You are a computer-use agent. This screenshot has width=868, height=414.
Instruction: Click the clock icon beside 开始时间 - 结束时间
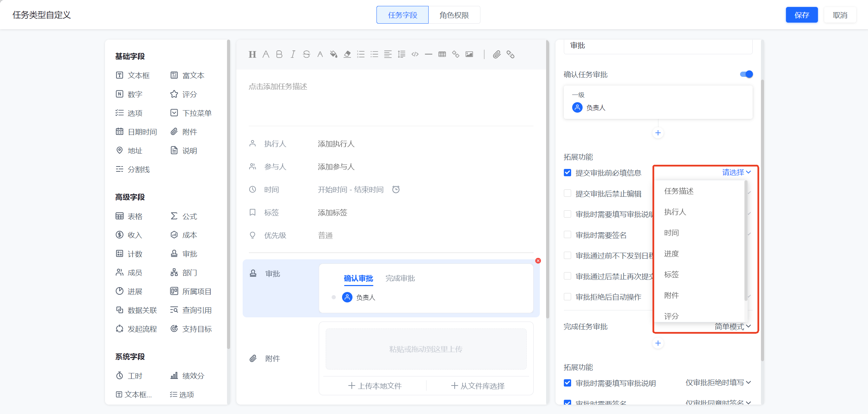pos(396,189)
